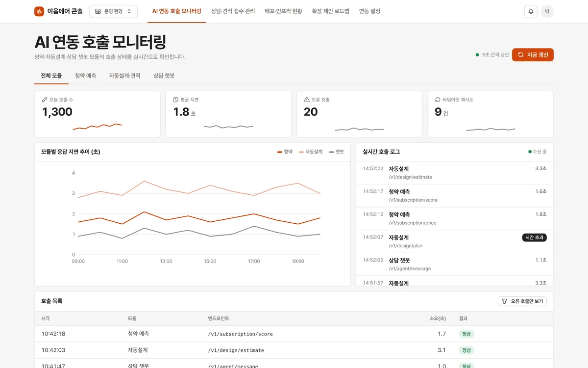Screen dimensions: 588x368
Task: Click /v1/design/estimate in the call table
Action: tap(236, 350)
